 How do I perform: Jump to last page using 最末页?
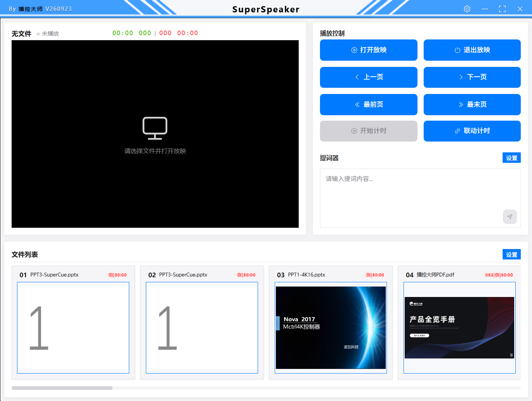(x=472, y=104)
